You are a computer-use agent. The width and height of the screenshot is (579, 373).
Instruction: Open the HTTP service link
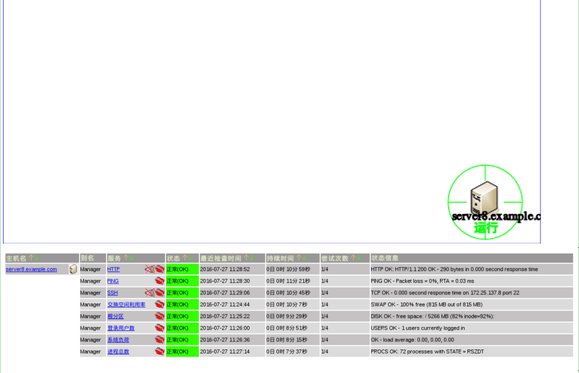pos(113,269)
